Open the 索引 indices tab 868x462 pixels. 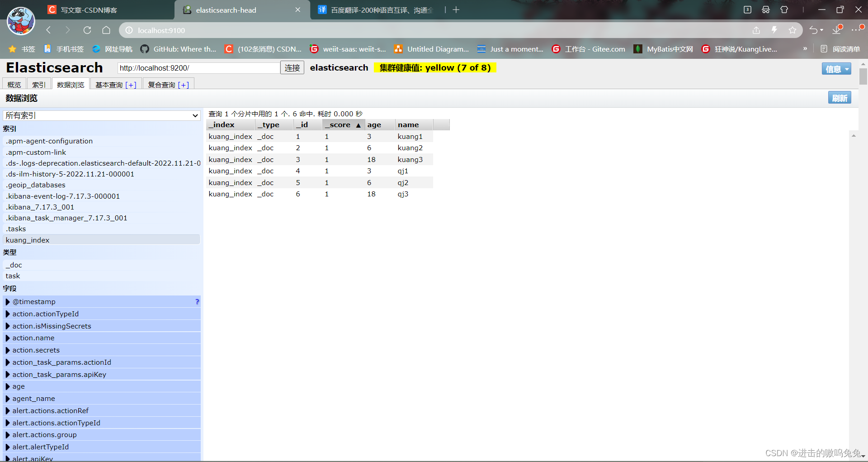(x=38, y=85)
